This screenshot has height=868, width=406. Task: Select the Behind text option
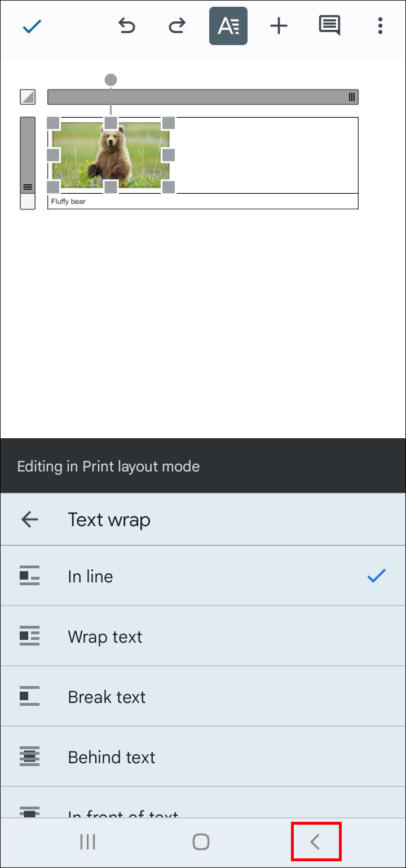[x=203, y=757]
